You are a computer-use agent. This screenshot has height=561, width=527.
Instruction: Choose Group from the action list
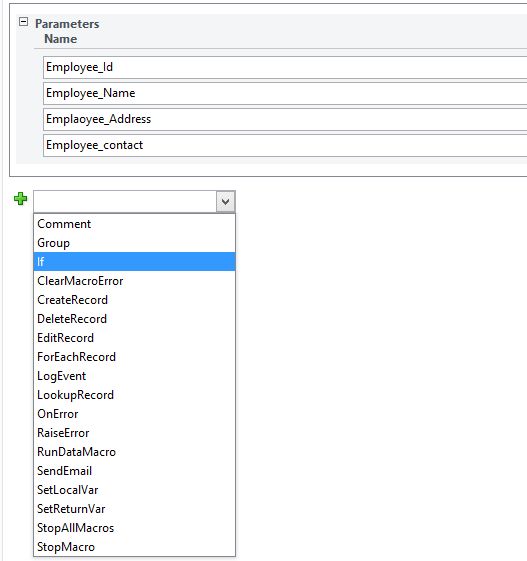tap(135, 243)
